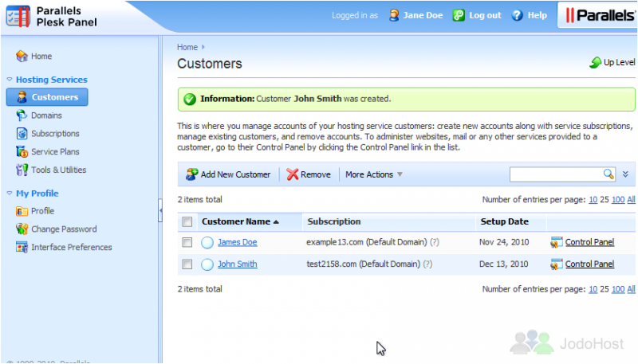
Task: Open Tools & Utilities in the sidebar
Action: pos(58,170)
